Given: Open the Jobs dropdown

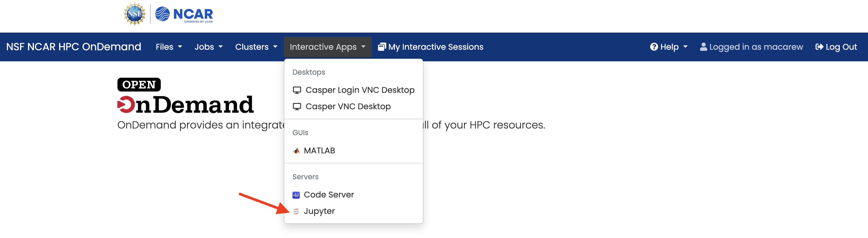Looking at the screenshot, I should point(209,47).
